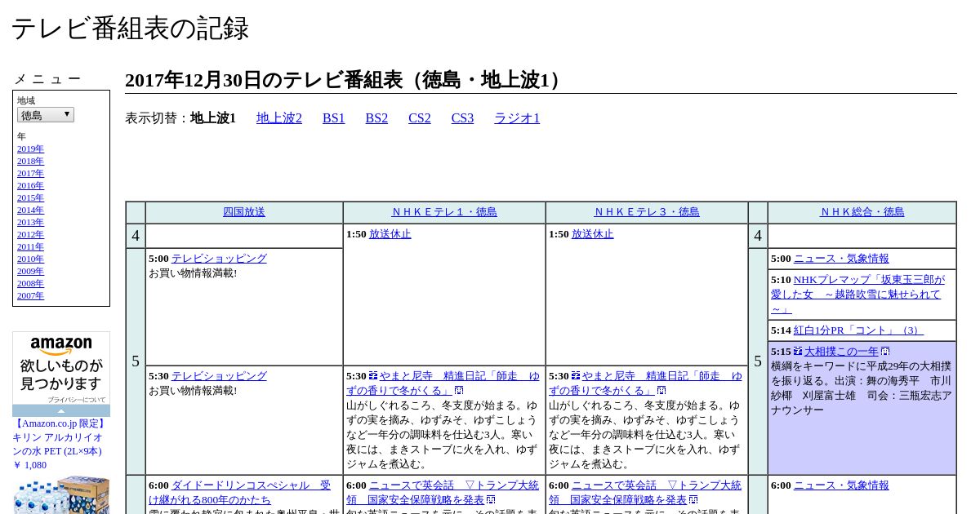Click the ￥1,080 price text

coord(29,465)
